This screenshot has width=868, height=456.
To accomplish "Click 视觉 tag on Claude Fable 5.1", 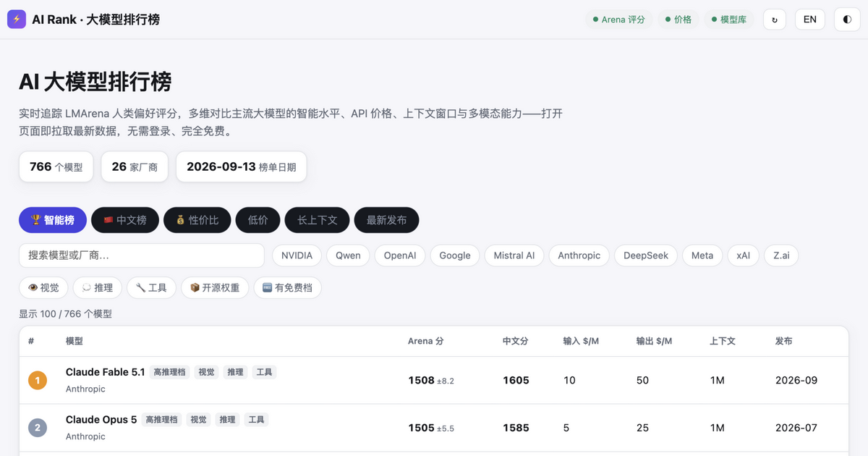I will pos(207,372).
